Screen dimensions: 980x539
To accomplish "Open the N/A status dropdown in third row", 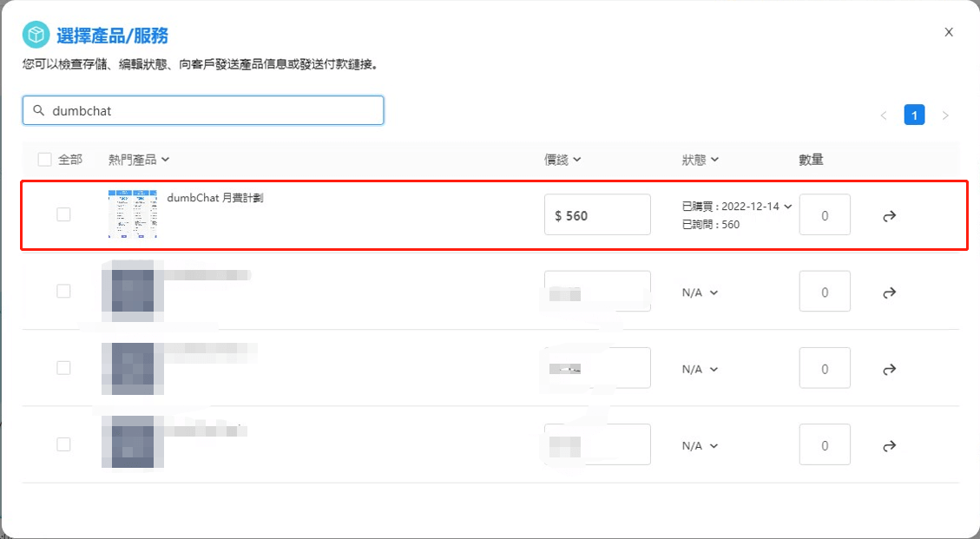I will (700, 369).
